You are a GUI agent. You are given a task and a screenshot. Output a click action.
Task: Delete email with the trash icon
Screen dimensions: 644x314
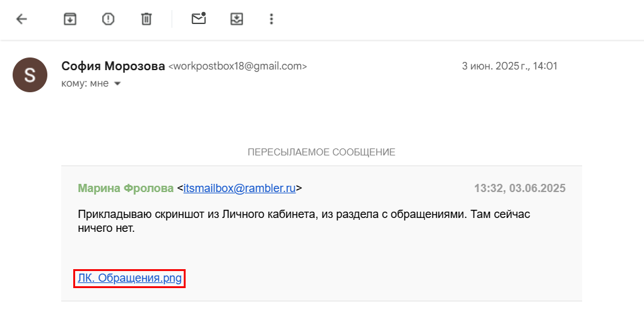click(x=146, y=19)
